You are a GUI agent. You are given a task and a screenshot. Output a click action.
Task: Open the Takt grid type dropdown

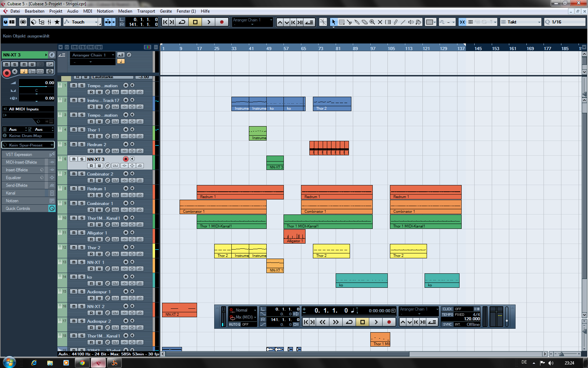point(539,22)
